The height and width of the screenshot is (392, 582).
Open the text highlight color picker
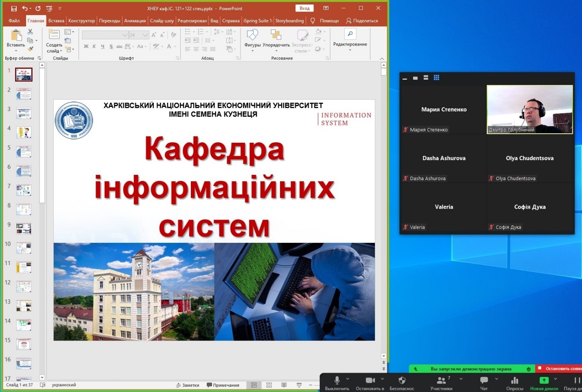coord(158,46)
